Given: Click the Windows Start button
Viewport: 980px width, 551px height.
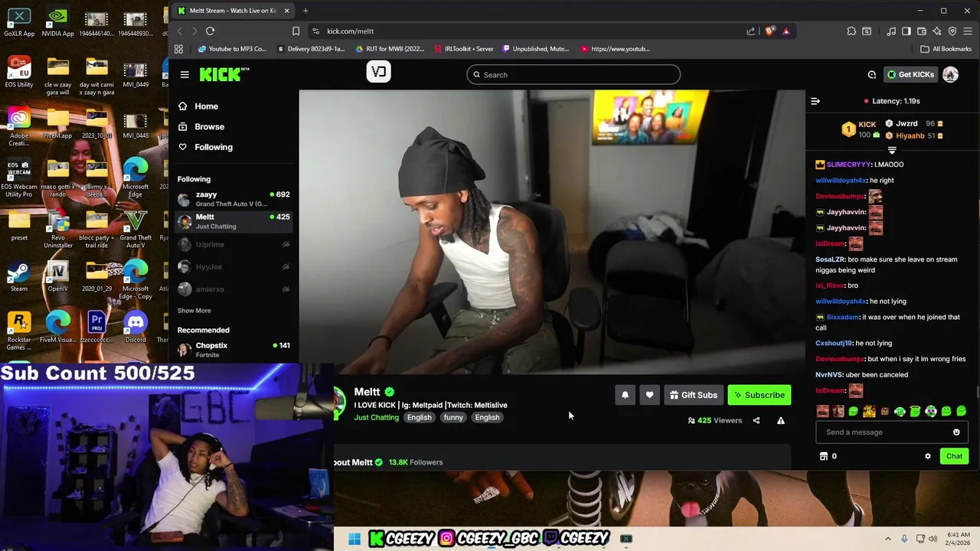Looking at the screenshot, I should (x=354, y=539).
